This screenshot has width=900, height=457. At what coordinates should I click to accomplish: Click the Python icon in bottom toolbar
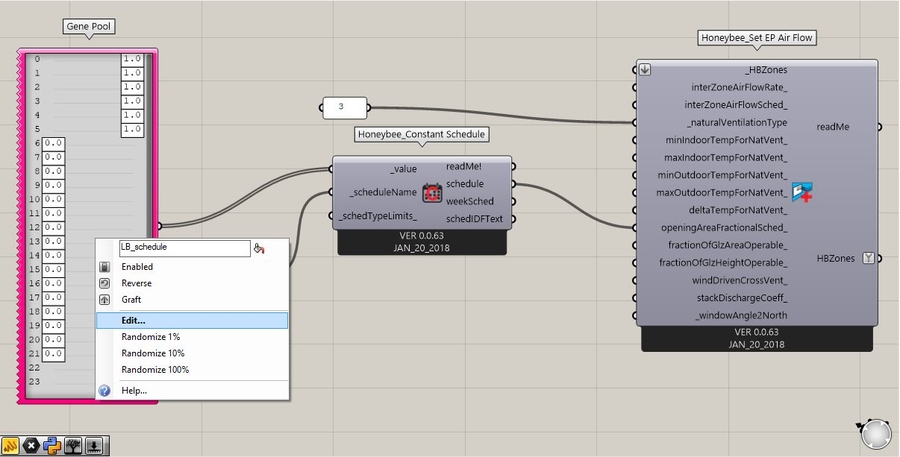52,446
